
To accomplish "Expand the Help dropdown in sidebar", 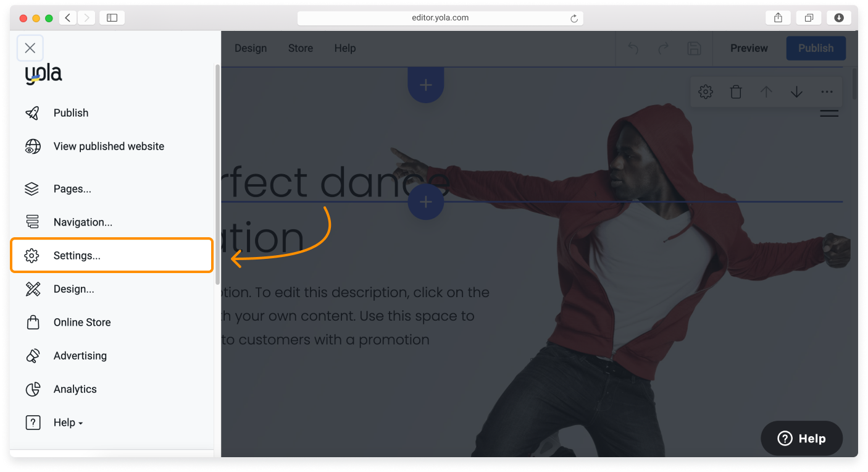I will pyautogui.click(x=68, y=423).
